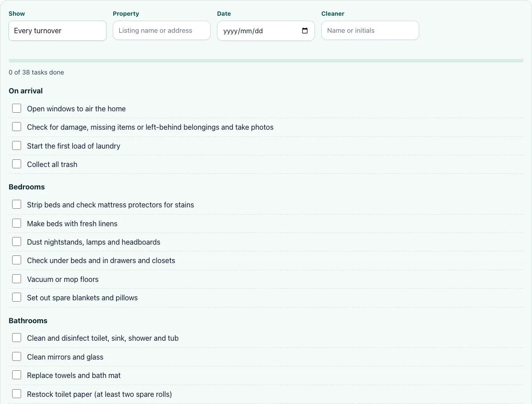Open the Show dropdown set to Every turnover
Viewport: 532px width, 404px height.
click(x=58, y=31)
